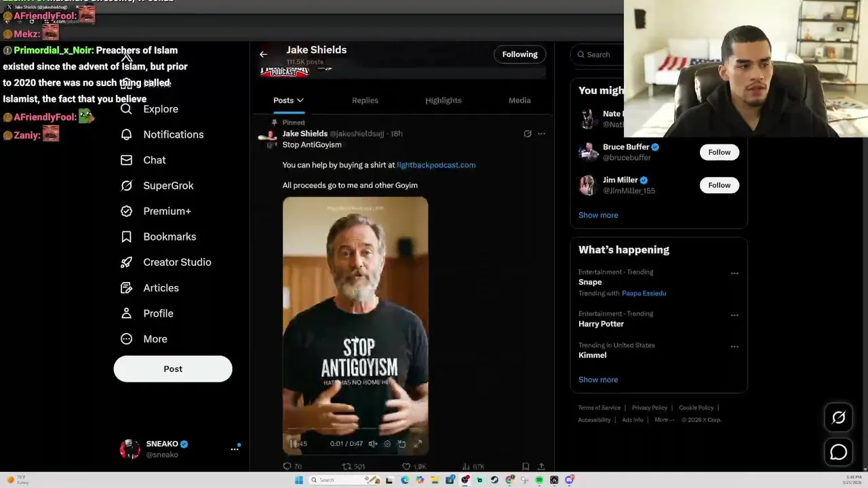Open the More menu in the sidebar
This screenshot has height=488, width=868.
(x=144, y=339)
